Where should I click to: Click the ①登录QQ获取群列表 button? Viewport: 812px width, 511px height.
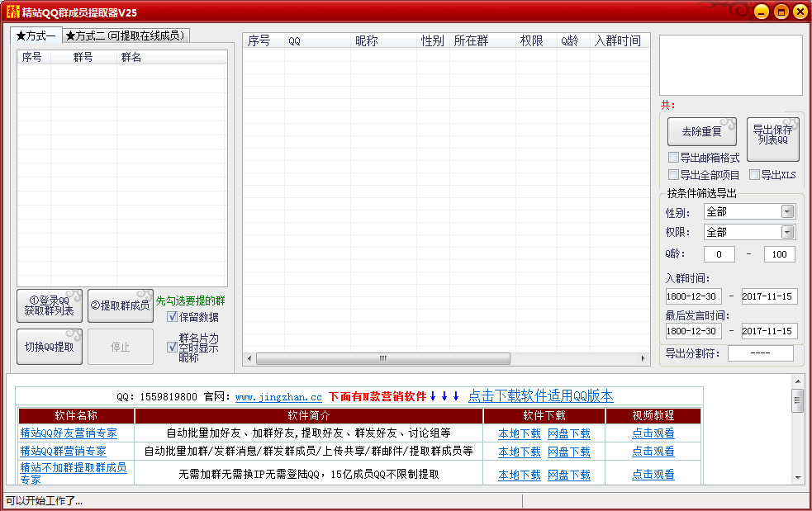50,305
